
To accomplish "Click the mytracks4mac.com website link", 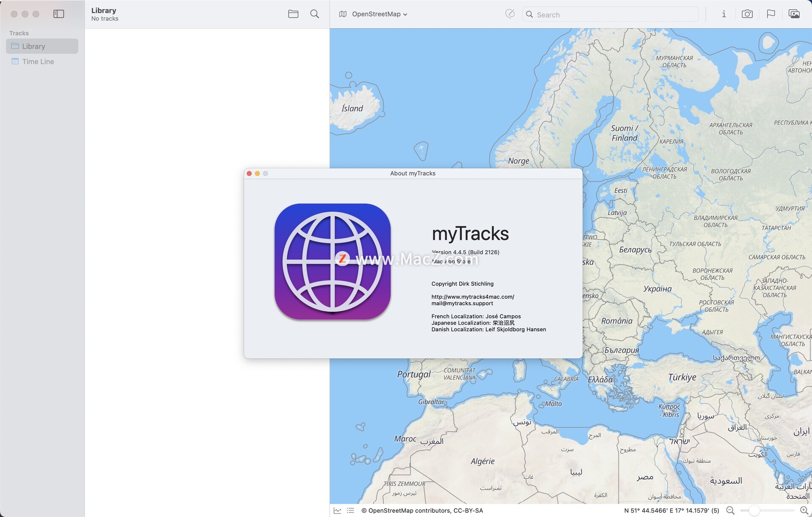I will tap(472, 297).
